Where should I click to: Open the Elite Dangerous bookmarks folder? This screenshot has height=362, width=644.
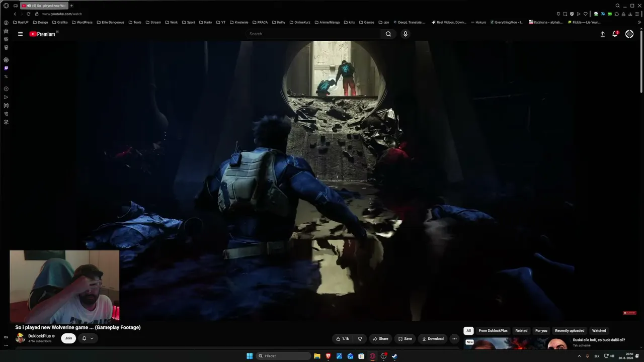pyautogui.click(x=110, y=22)
